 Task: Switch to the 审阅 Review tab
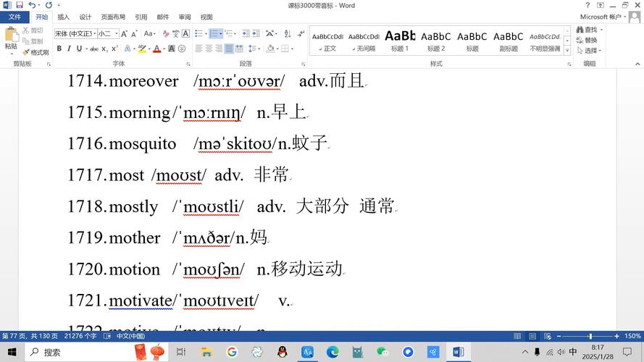coord(185,17)
